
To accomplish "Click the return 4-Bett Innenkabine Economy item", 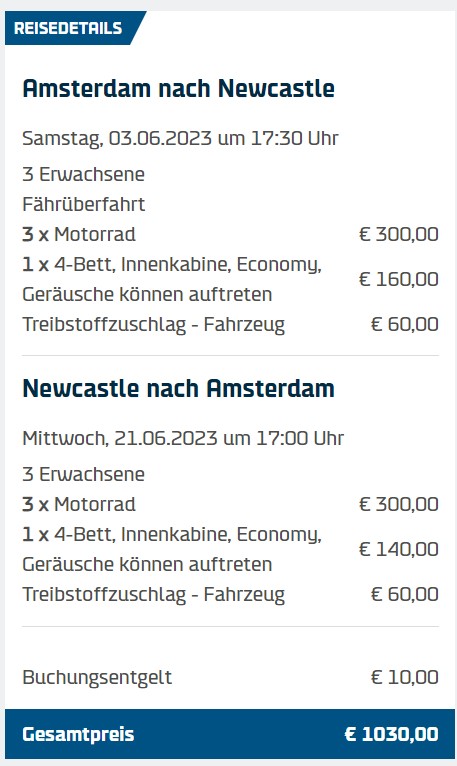I will point(172,550).
